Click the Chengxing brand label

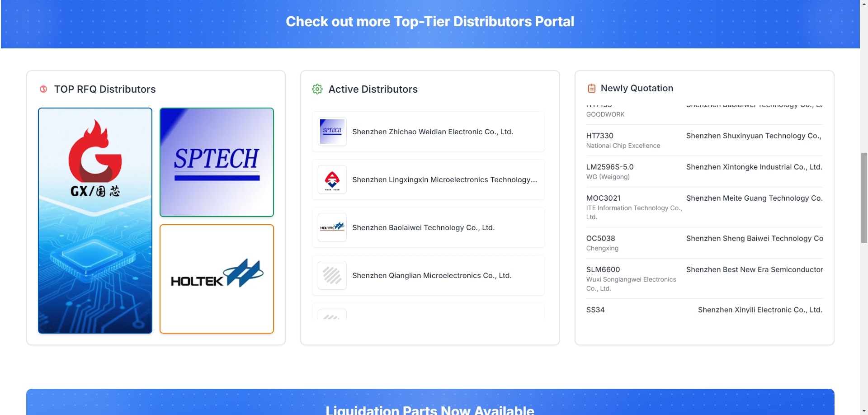(602, 248)
